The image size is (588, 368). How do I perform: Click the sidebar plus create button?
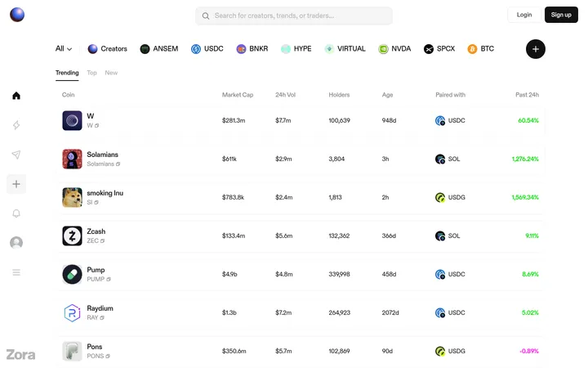pyautogui.click(x=16, y=184)
